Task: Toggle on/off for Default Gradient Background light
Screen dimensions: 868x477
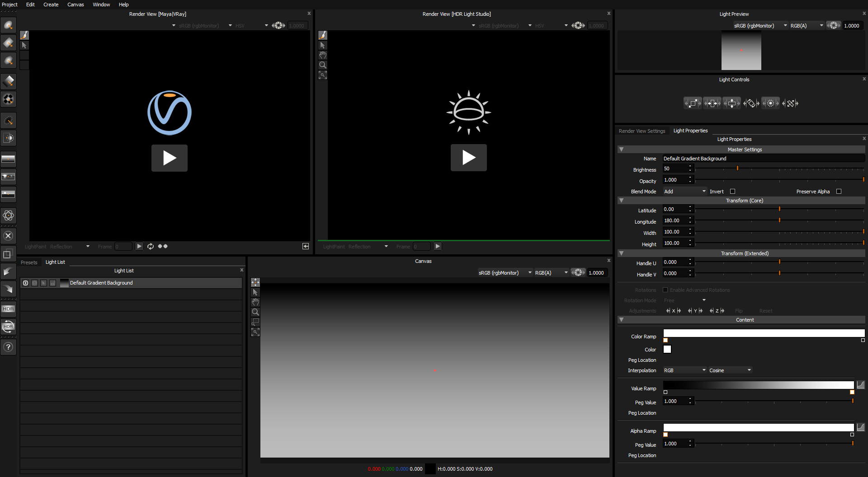Action: click(26, 283)
